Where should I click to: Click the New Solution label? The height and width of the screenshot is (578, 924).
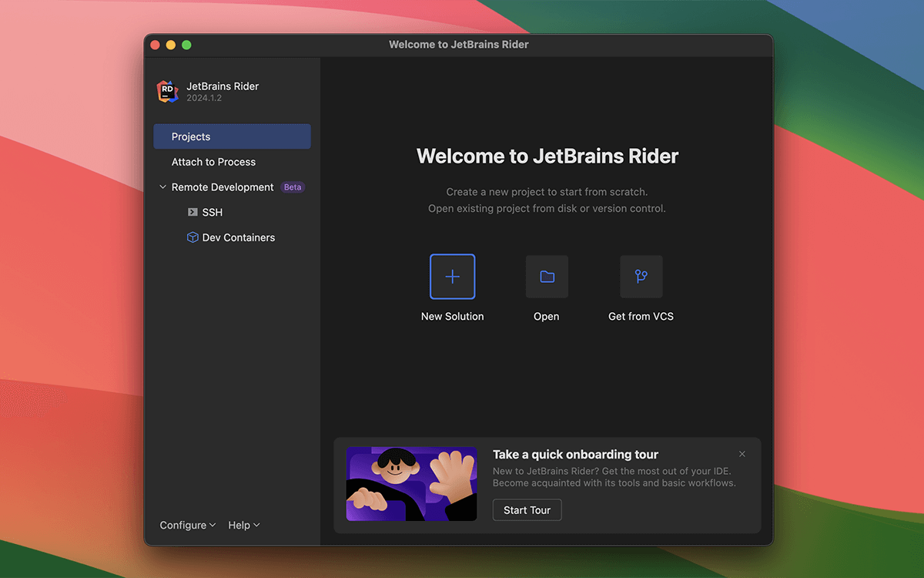pyautogui.click(x=453, y=316)
